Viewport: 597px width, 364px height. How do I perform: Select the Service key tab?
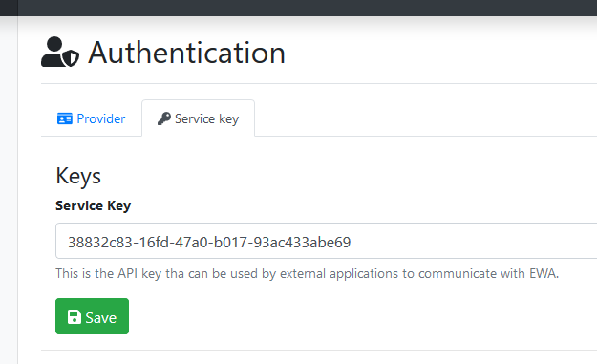199,118
